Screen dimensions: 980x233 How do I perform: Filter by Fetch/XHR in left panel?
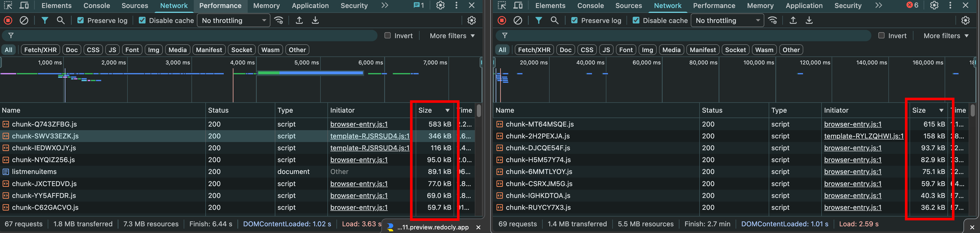point(40,50)
